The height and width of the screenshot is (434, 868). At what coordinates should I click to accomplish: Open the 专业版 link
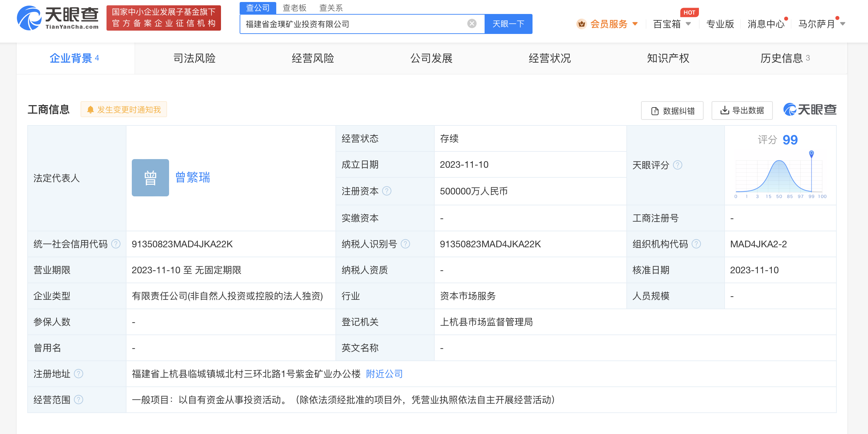(720, 24)
